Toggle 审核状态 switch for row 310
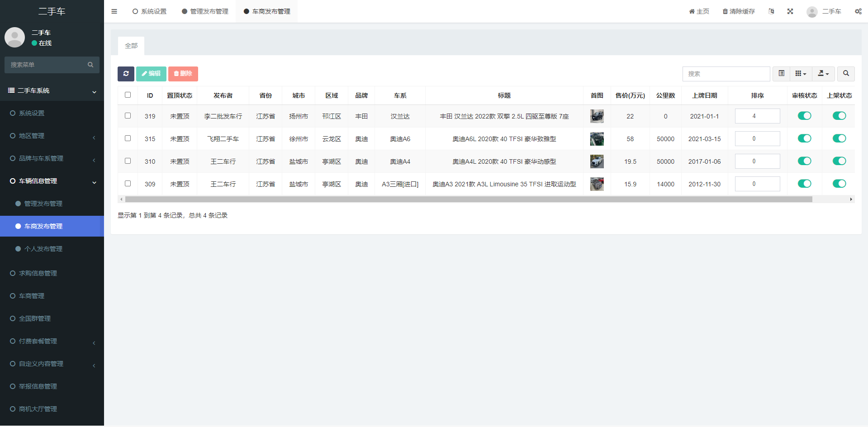The height and width of the screenshot is (427, 868). [804, 161]
